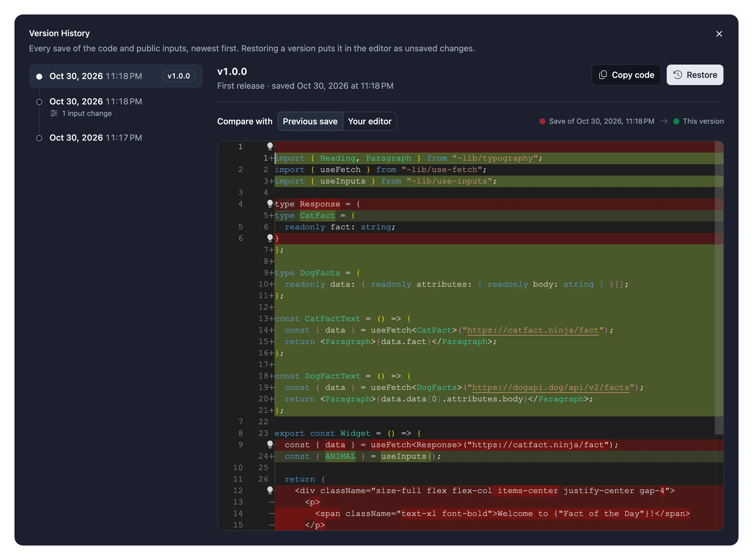The width and height of the screenshot is (753, 560).
Task: Open the save with 1 input change
Action: click(x=116, y=107)
